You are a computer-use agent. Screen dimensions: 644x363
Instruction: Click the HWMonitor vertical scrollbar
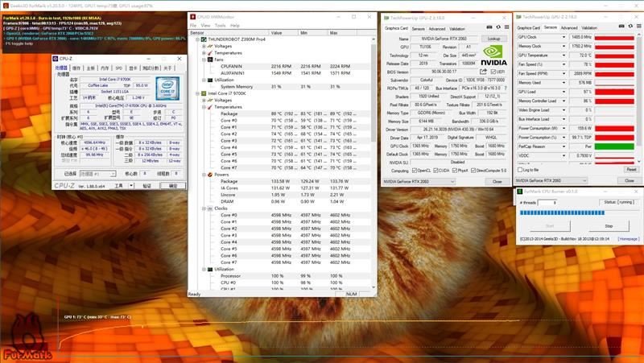point(374,163)
